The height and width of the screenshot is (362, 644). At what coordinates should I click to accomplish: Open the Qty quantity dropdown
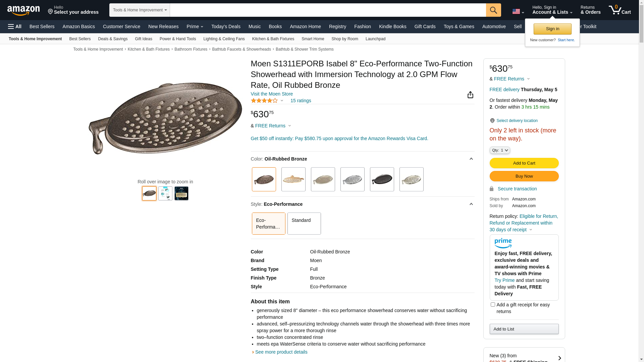click(x=500, y=150)
